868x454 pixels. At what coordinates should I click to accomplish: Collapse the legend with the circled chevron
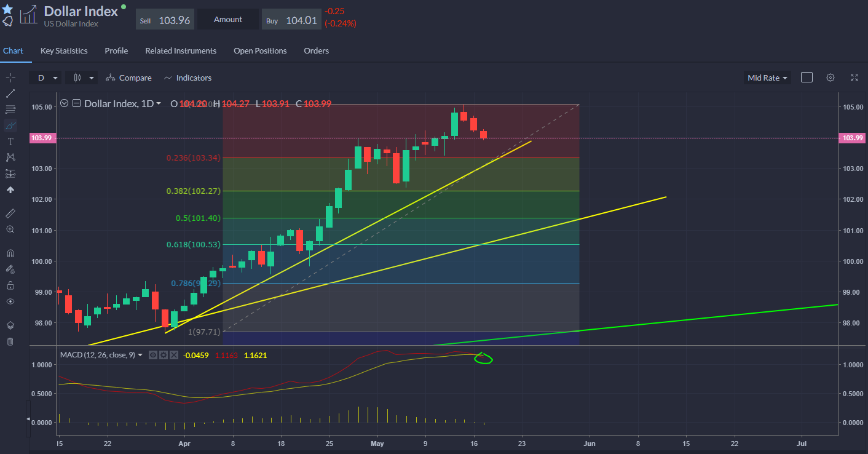click(x=64, y=103)
